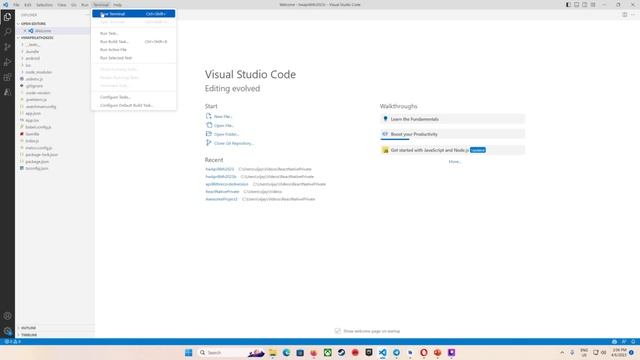Open package.json in the explorer
This screenshot has height=360, width=640.
pos(37,162)
